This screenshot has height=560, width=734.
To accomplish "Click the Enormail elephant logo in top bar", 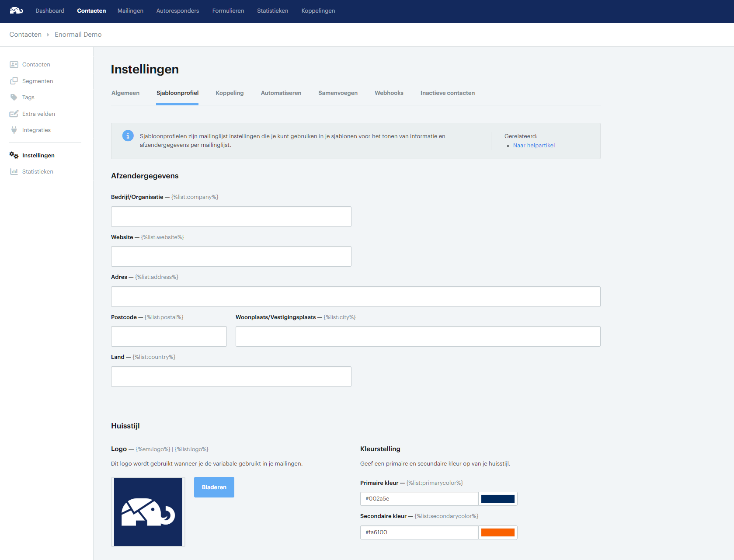I will tap(16, 10).
